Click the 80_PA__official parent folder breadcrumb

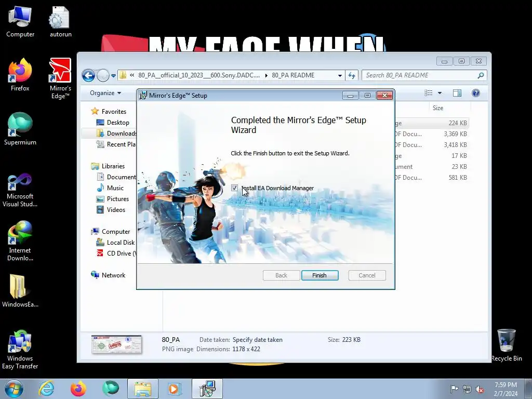pyautogui.click(x=199, y=75)
